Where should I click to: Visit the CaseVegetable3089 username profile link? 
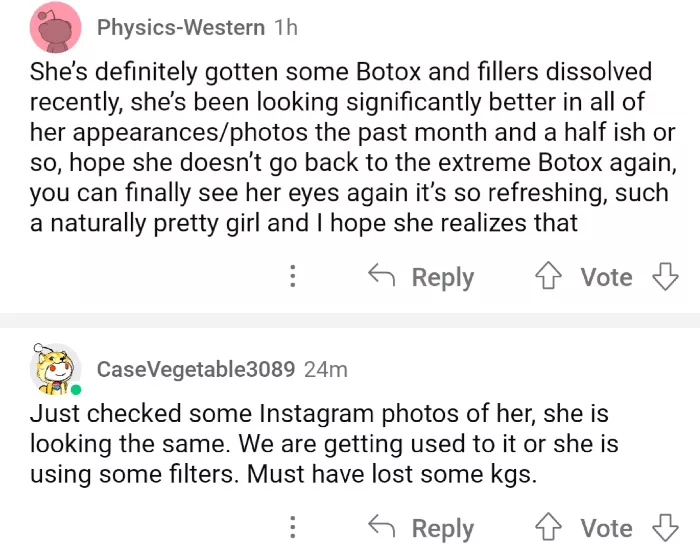[x=195, y=369]
